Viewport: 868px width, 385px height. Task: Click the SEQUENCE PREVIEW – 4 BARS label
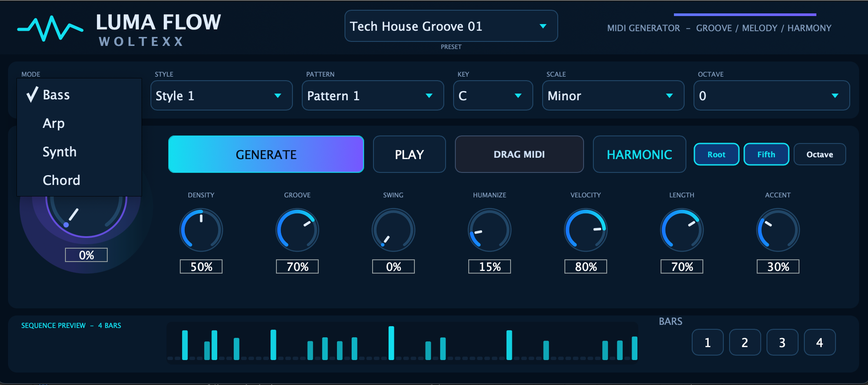tap(71, 326)
